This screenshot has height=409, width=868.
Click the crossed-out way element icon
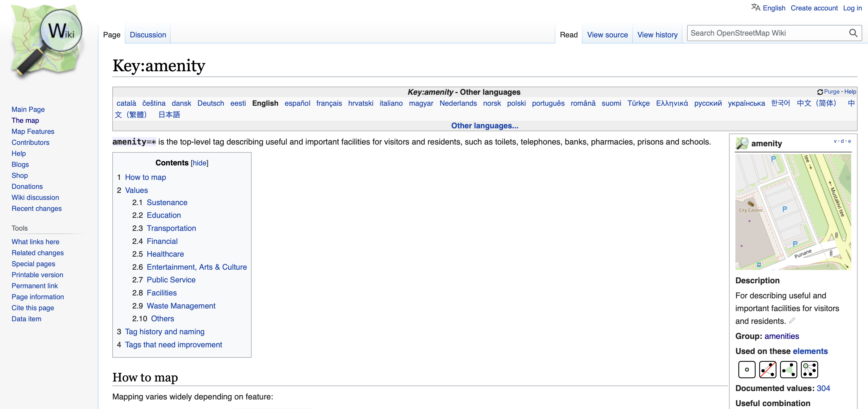coord(767,370)
